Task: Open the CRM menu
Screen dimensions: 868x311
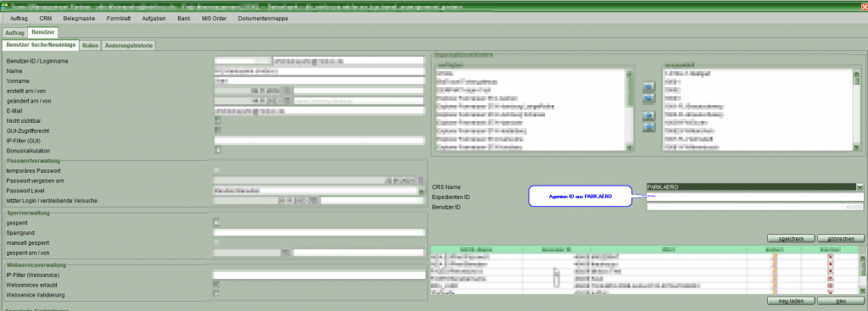Action: click(x=46, y=19)
